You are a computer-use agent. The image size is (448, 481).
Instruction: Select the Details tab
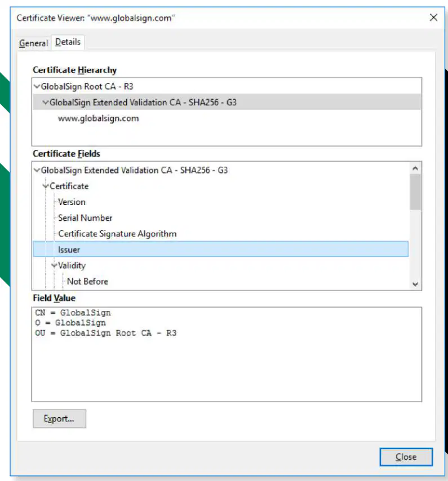[x=68, y=42]
